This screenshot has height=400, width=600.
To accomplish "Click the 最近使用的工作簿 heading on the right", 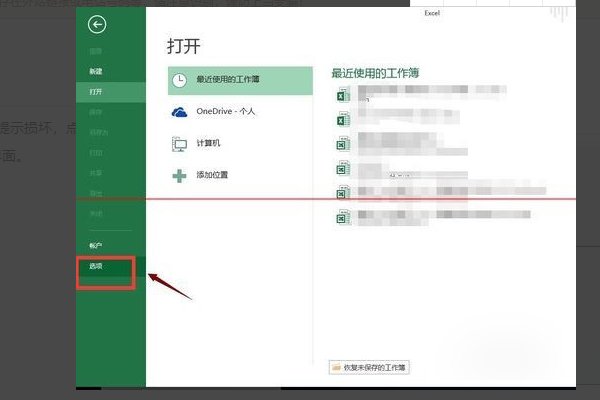I will click(375, 73).
